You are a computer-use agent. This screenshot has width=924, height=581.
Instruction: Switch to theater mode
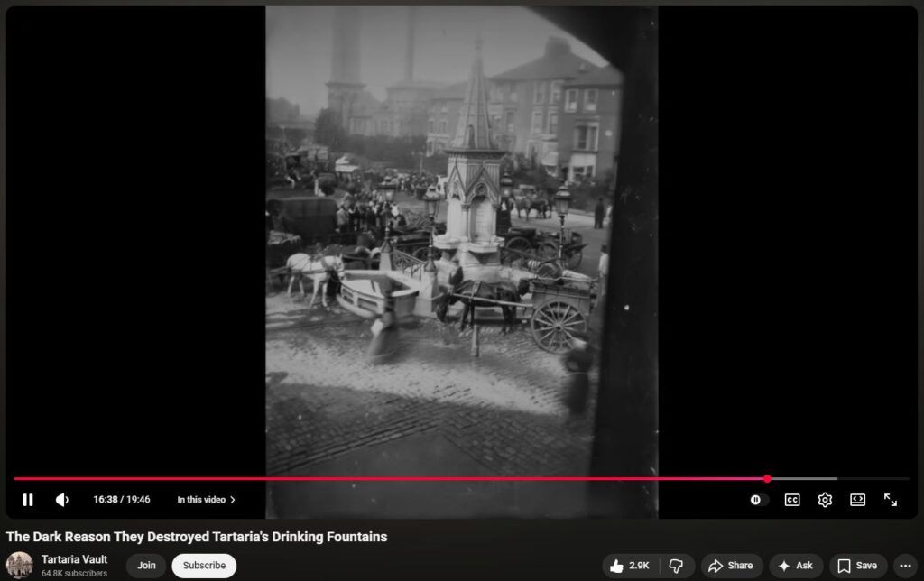click(x=857, y=500)
